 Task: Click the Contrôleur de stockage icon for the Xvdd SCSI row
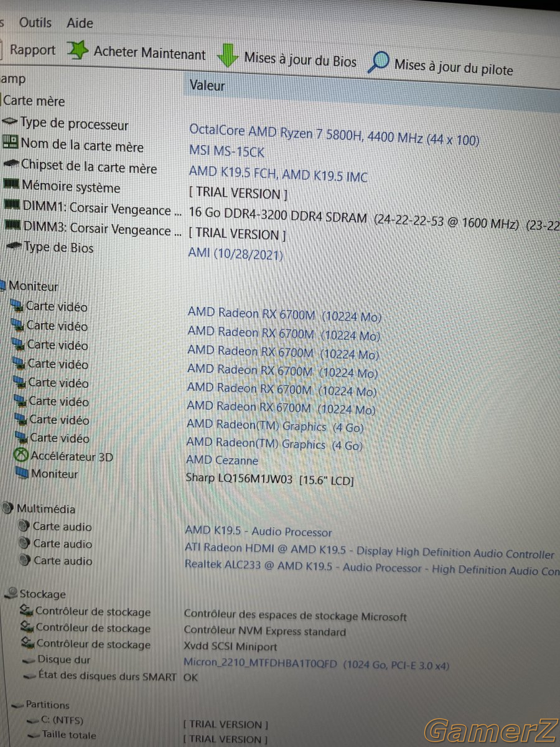click(x=27, y=642)
